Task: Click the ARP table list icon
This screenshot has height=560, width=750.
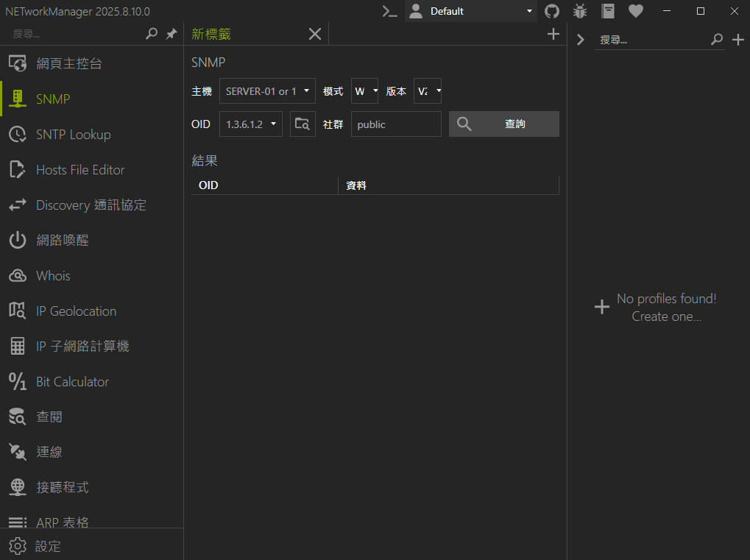Action: [x=18, y=522]
